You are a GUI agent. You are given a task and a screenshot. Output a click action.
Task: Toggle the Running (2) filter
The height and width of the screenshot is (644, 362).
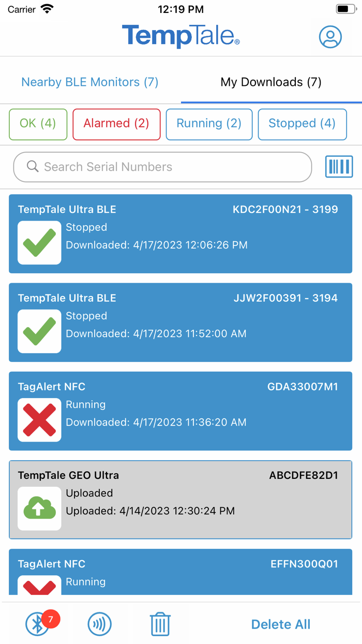tap(209, 124)
